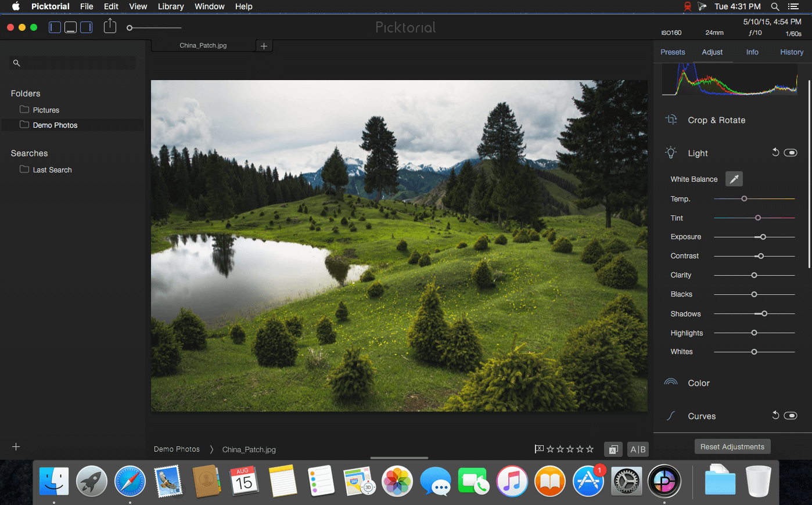Open Spotlight search in menu bar

(x=775, y=6)
